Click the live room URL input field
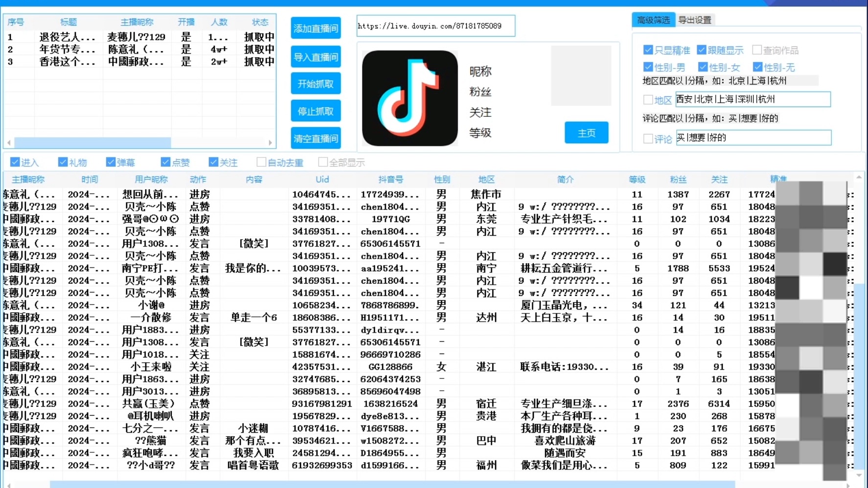 pyautogui.click(x=435, y=25)
